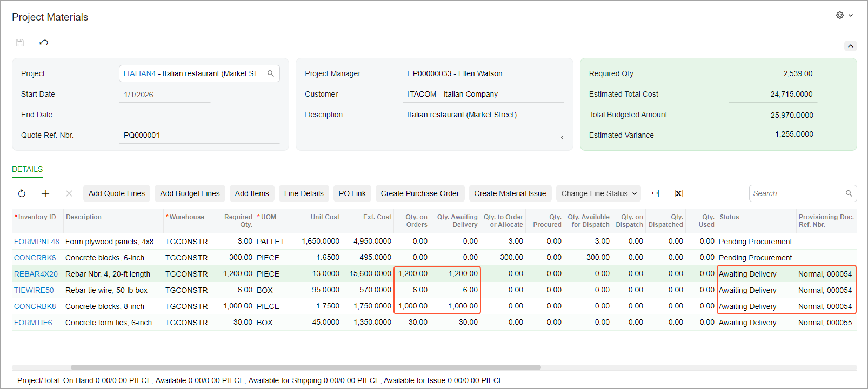The height and width of the screenshot is (389, 868).
Task: Open the REBAR4X20 inventory link
Action: pyautogui.click(x=36, y=274)
